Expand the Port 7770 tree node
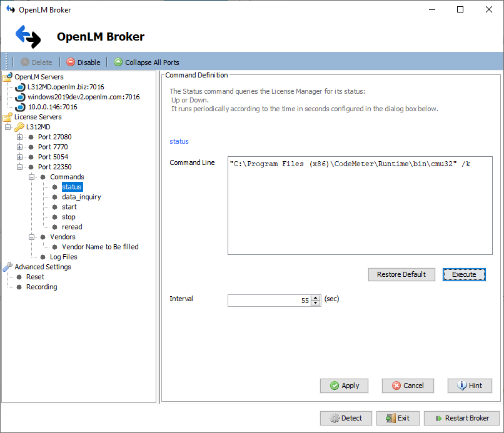Screen dimensions: 504x433 20,147
